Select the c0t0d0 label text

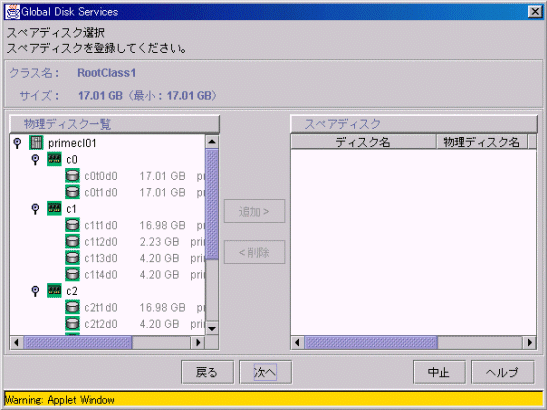click(101, 176)
